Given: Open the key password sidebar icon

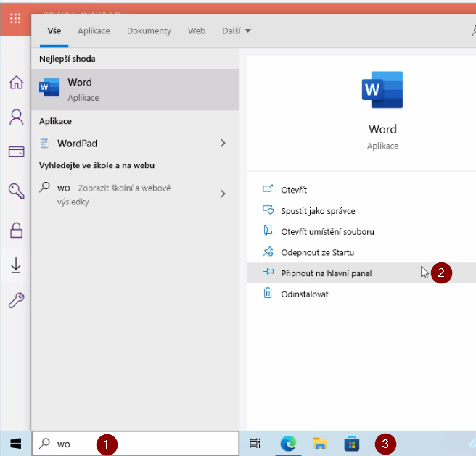Looking at the screenshot, I should coord(17,191).
